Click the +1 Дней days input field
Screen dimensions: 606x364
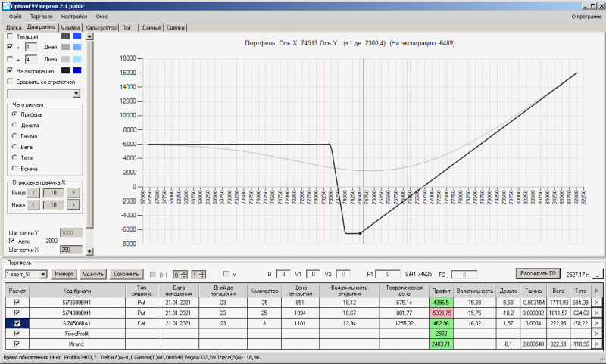(31, 47)
